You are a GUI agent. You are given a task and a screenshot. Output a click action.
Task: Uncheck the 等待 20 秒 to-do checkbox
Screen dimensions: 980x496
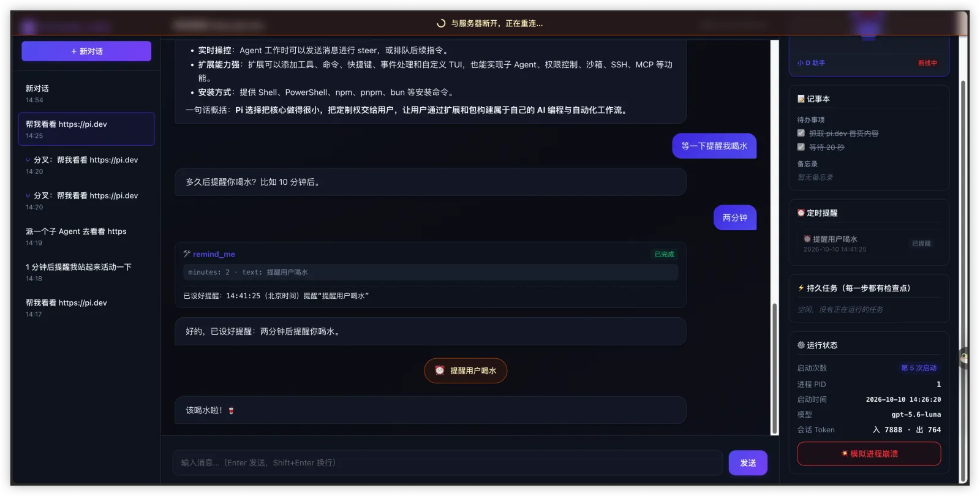[x=801, y=147]
